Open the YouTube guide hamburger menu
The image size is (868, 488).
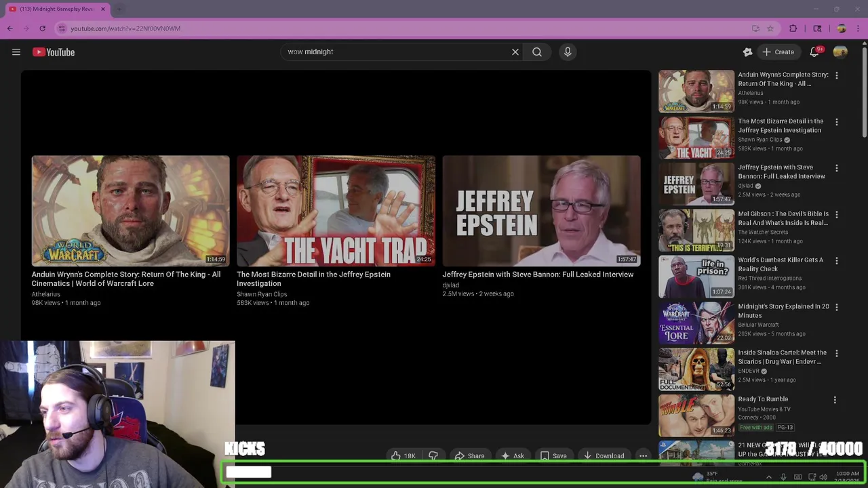point(16,52)
